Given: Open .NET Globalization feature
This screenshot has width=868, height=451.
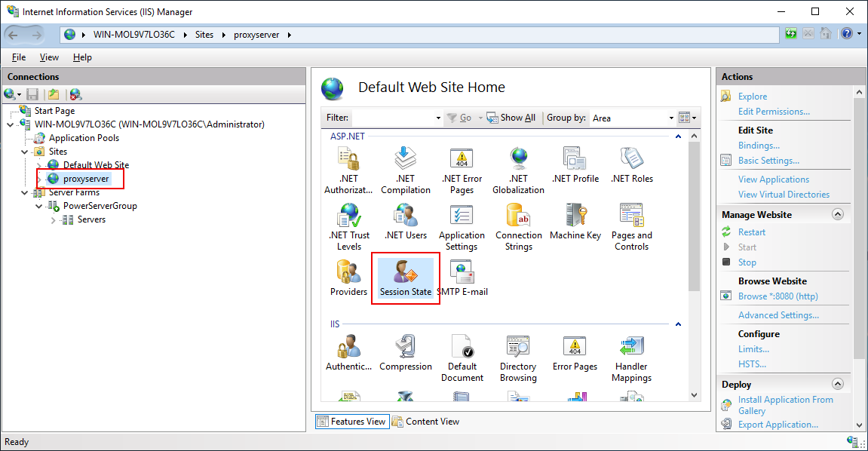Looking at the screenshot, I should coord(518,170).
